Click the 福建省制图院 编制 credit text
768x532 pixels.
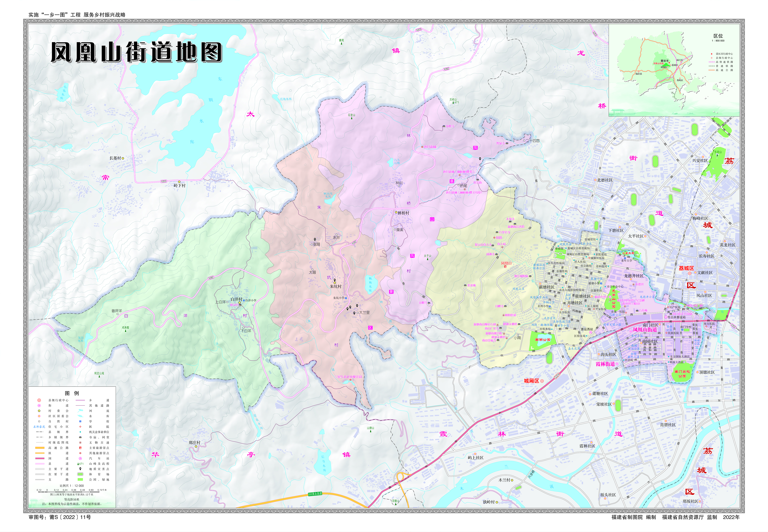[634, 517]
